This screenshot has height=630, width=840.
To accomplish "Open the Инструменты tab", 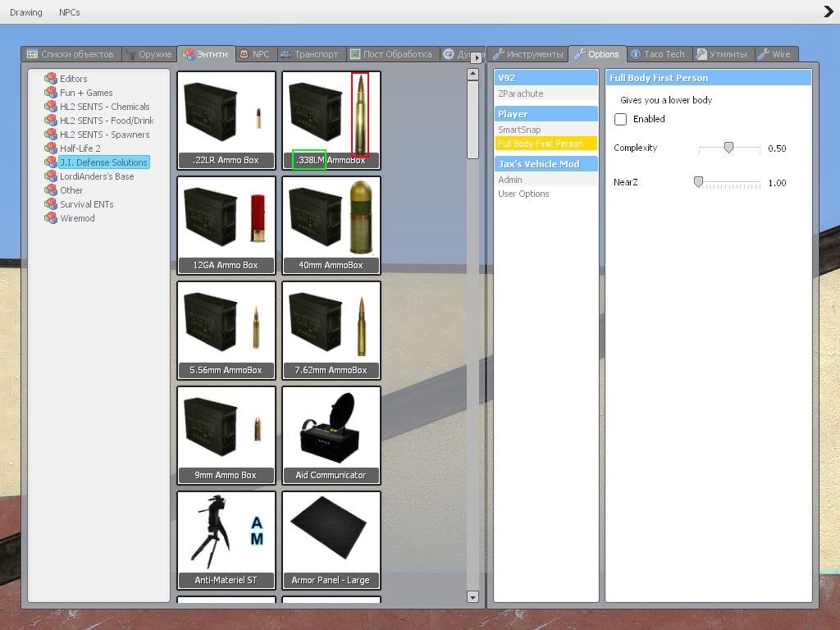I will (528, 54).
